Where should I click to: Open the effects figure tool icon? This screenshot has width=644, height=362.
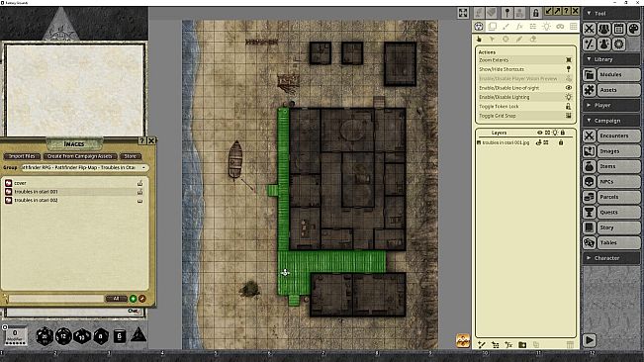pyautogui.click(x=604, y=44)
